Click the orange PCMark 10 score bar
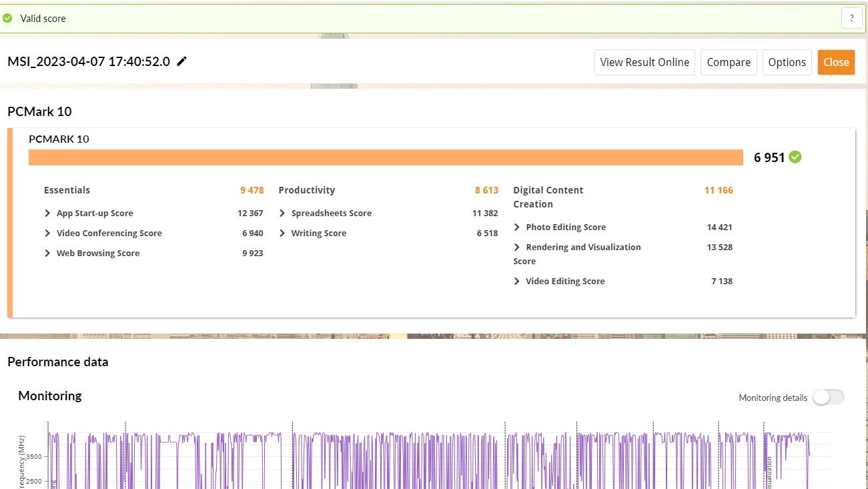868x489 pixels. coord(386,157)
